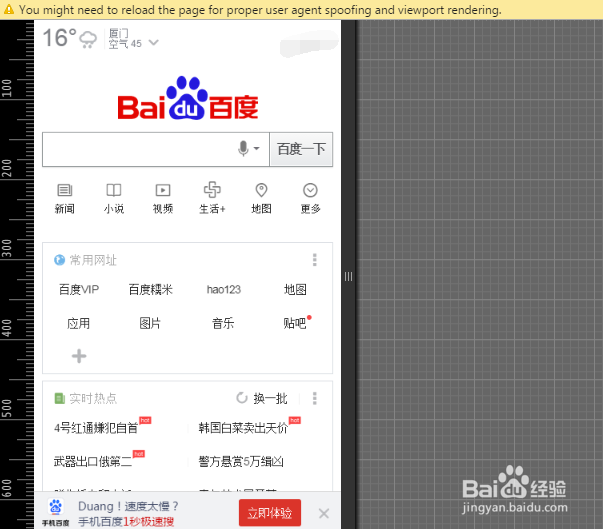Open hot topic 武器出口俄第二

pos(93,461)
